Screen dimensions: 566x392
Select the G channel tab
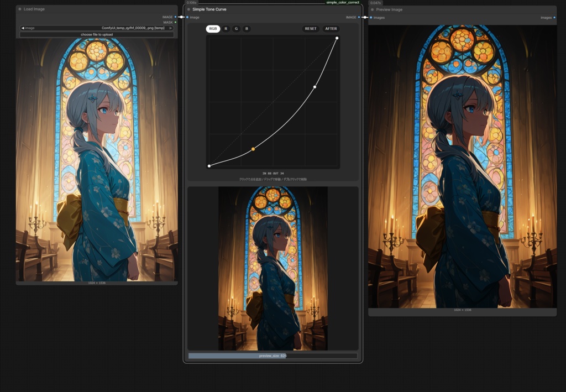(x=237, y=29)
